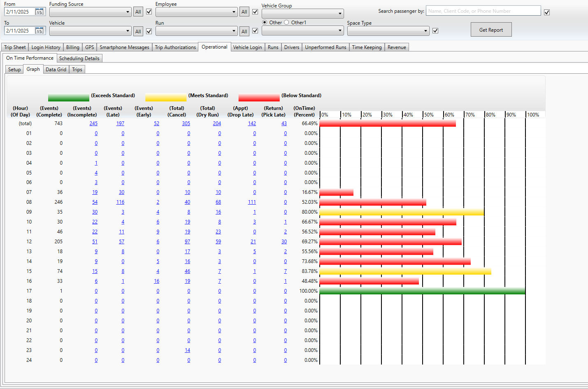Click the All button beside Vehicle
The width and height of the screenshot is (588, 389).
[138, 31]
